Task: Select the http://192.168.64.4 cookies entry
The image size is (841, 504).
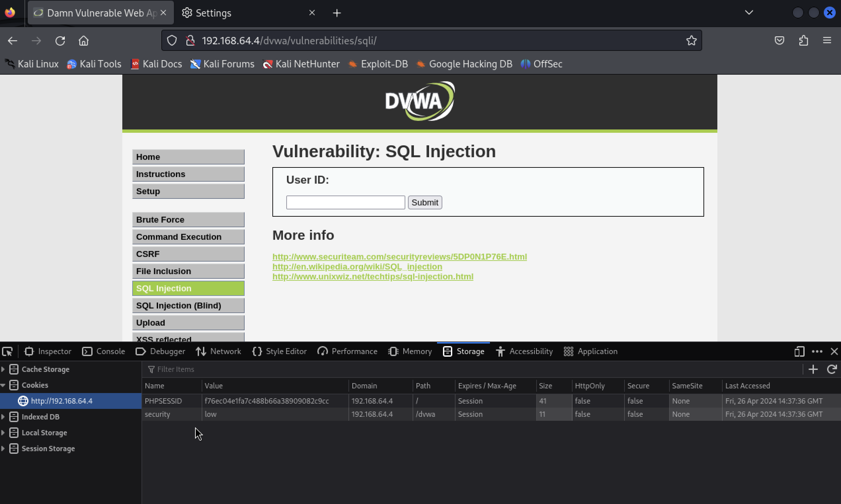Action: click(71, 401)
